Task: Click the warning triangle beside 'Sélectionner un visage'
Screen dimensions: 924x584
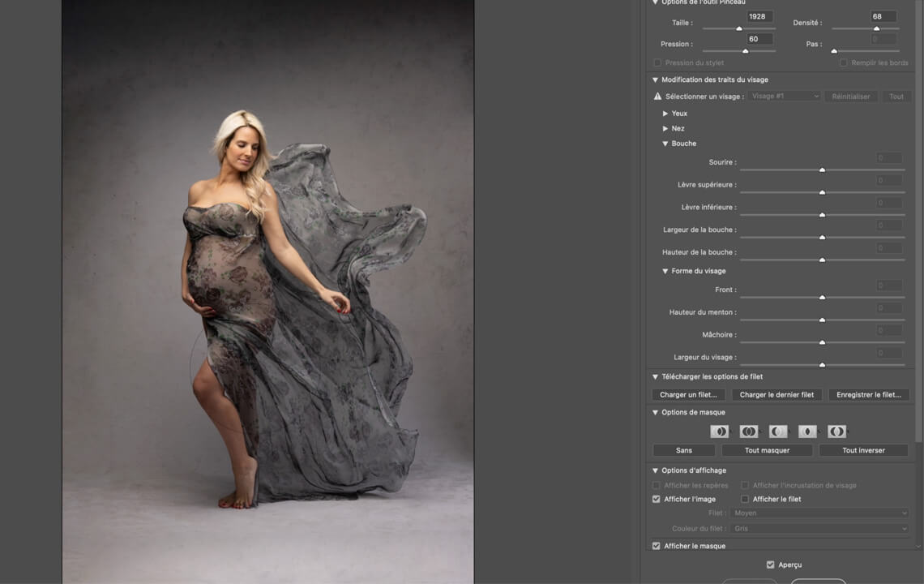Action: [657, 96]
